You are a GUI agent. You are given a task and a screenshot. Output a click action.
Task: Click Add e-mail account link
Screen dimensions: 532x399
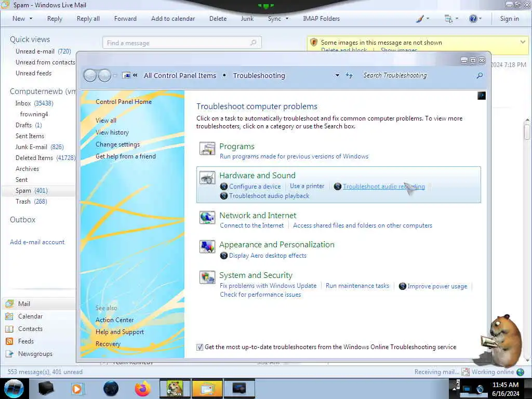coord(37,242)
